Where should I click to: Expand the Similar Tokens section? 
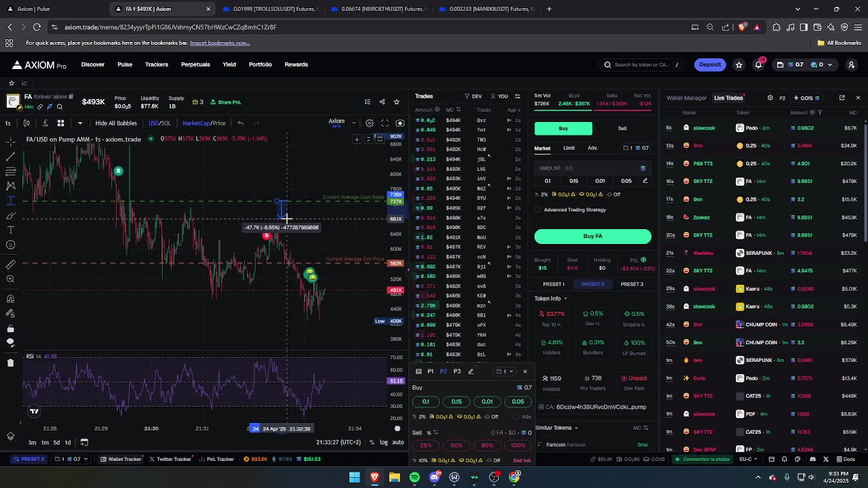556,428
